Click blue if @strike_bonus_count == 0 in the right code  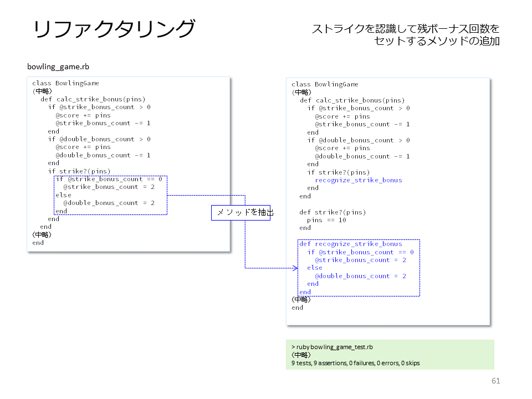(x=360, y=252)
